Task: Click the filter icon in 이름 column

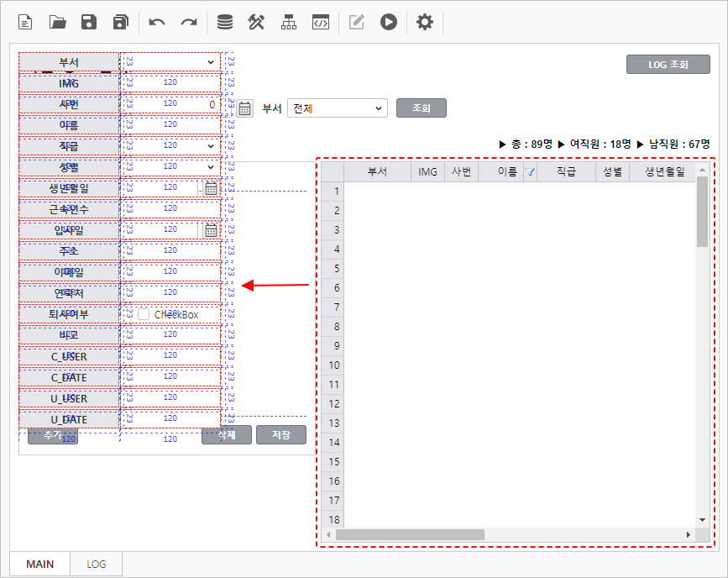Action: (x=530, y=173)
